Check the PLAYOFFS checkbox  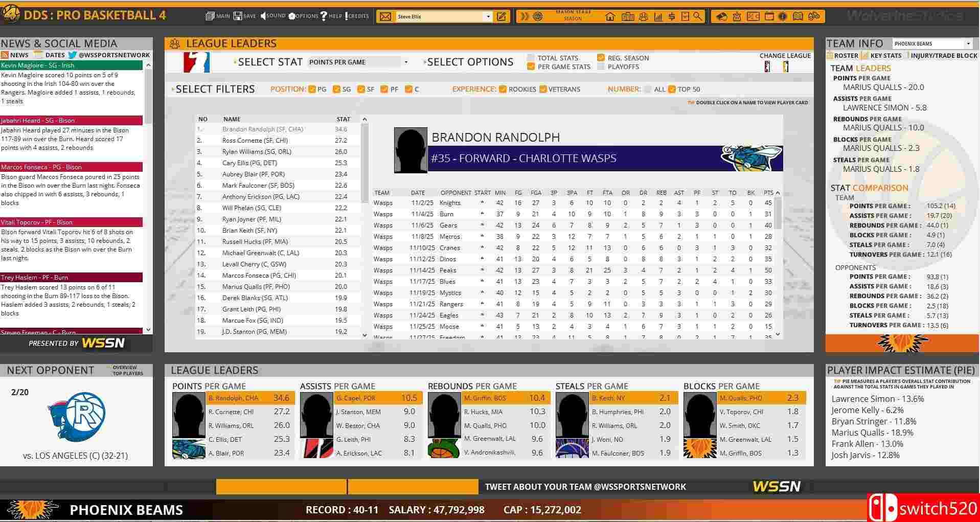602,66
